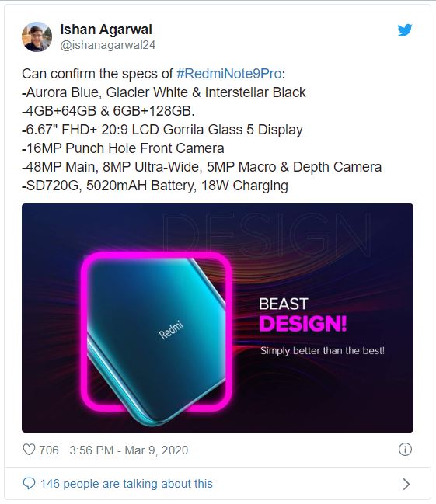Expand the conversation with the right chevron
Viewport: 436px width, 504px height.
pos(406,484)
